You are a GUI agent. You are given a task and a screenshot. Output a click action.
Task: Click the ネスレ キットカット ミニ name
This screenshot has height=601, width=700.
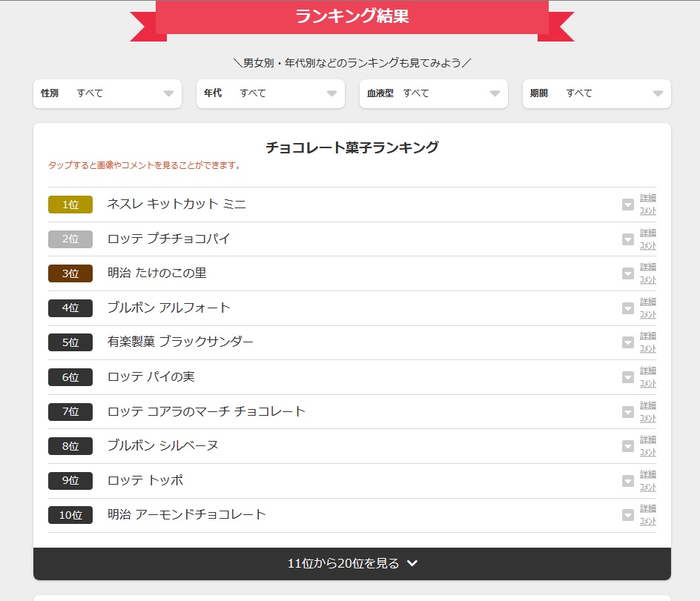176,205
